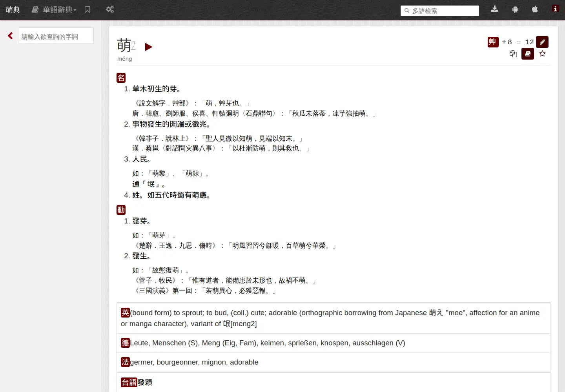
Task: Play pronunciation audio for 萌
Action: point(149,47)
